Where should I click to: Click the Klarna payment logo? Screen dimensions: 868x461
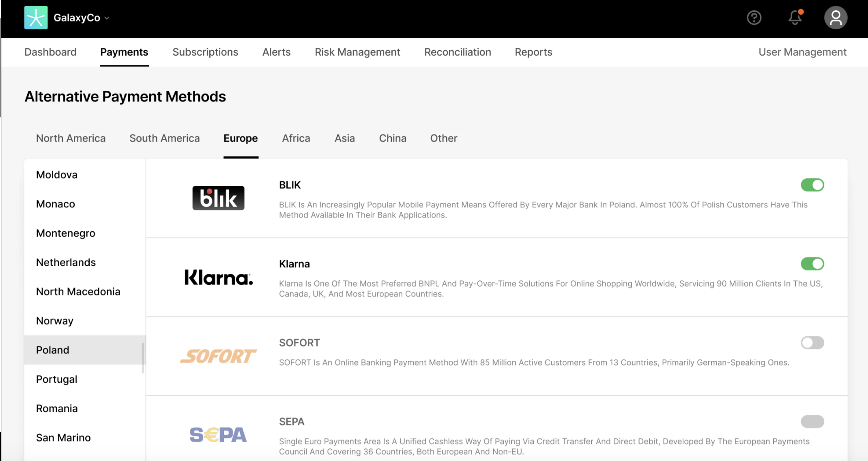(218, 278)
